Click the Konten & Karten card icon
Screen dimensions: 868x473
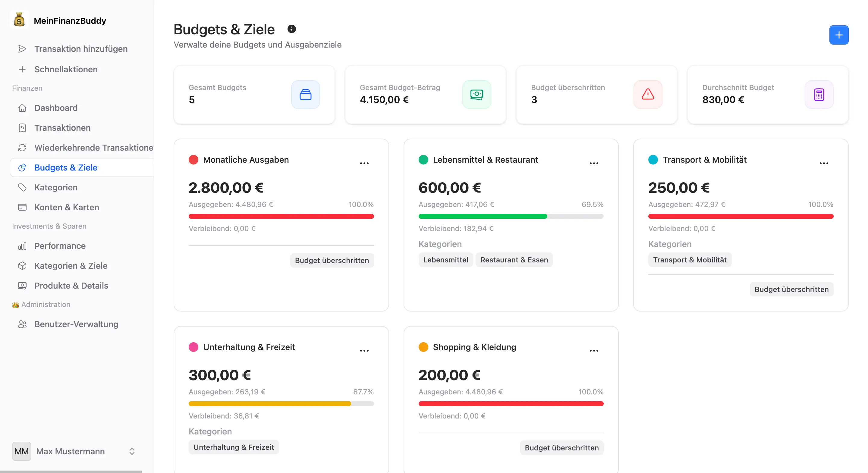(x=22, y=207)
